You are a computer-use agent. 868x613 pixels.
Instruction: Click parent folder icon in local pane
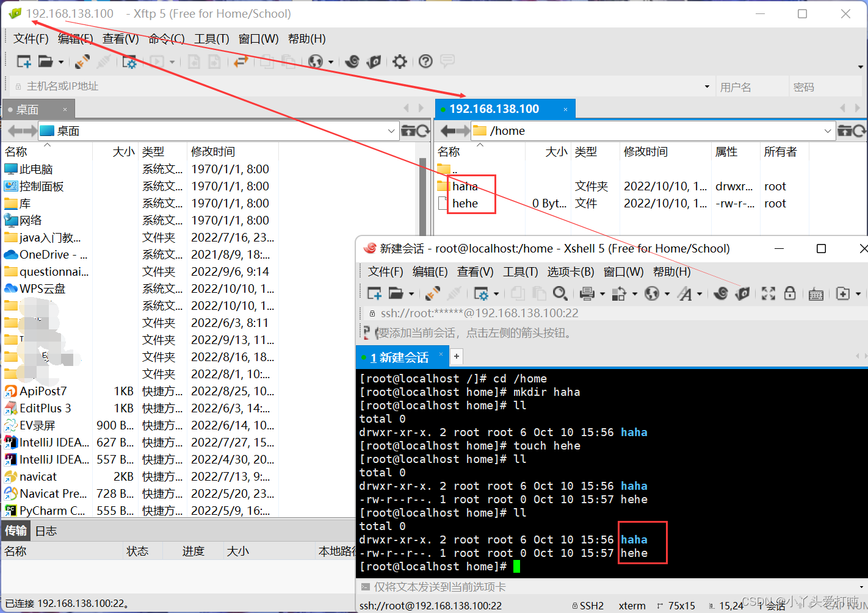(408, 131)
